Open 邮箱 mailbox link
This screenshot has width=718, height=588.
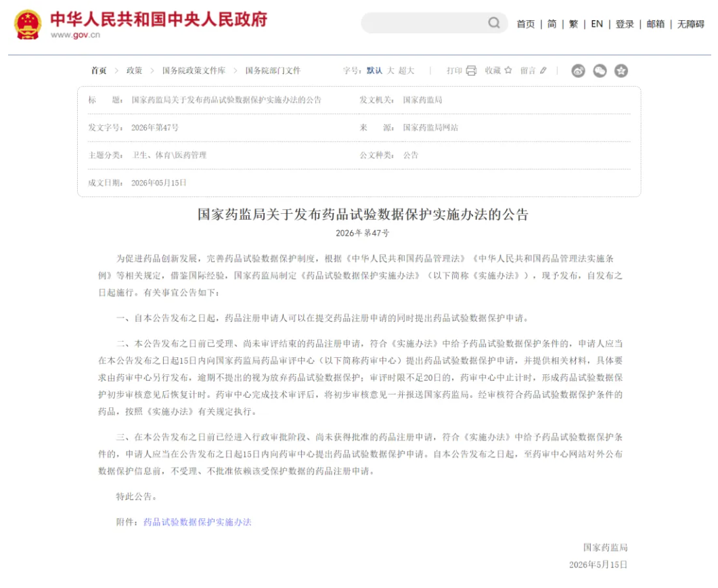coord(655,24)
